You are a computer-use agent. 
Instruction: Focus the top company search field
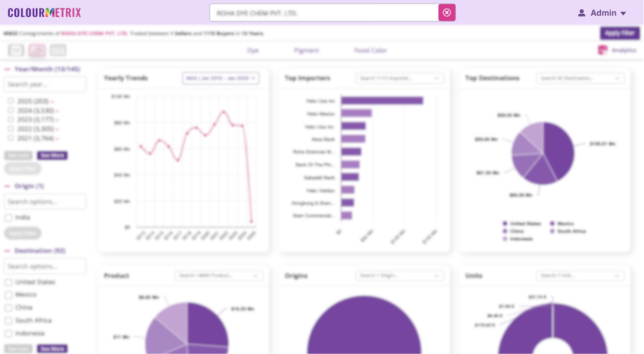(x=324, y=13)
